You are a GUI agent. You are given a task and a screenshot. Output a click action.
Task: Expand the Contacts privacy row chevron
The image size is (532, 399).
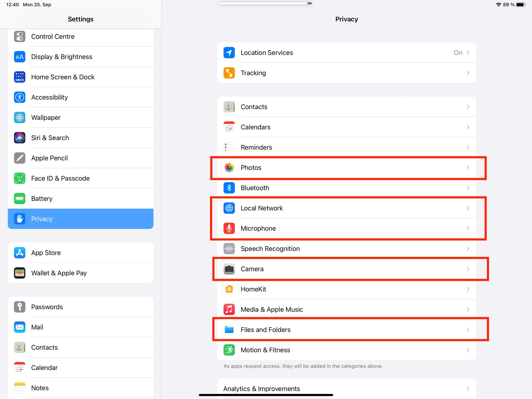pyautogui.click(x=468, y=107)
